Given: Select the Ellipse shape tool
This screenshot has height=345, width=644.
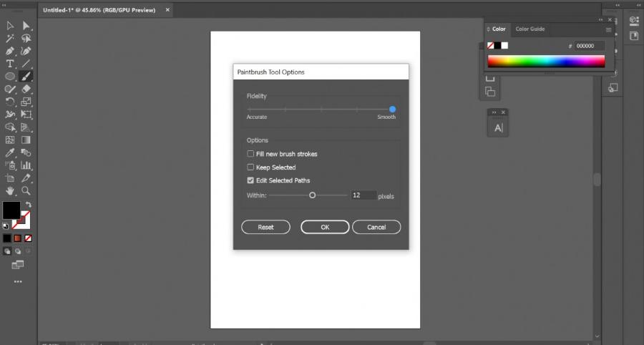Looking at the screenshot, I should click(10, 76).
